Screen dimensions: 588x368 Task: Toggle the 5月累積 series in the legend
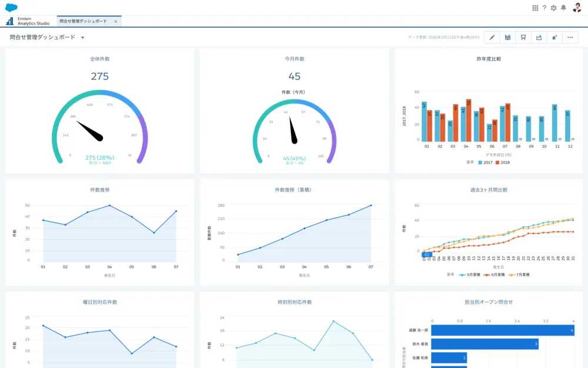coord(470,274)
